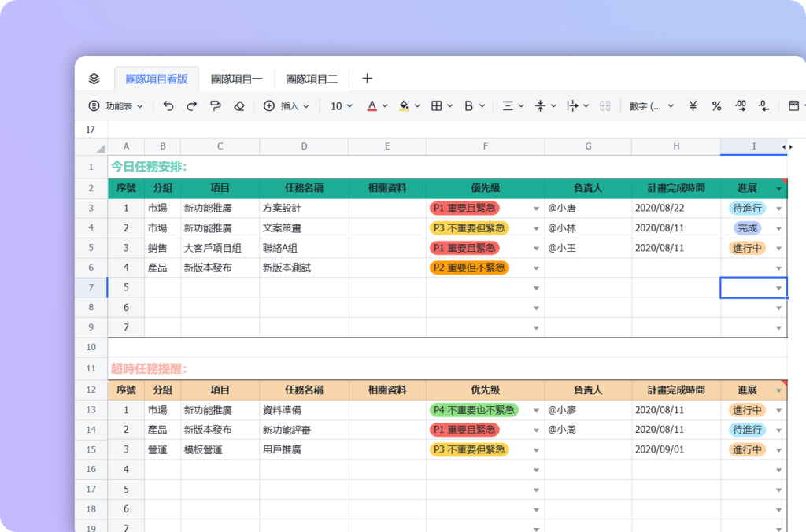Image resolution: width=806 pixels, height=532 pixels.
Task: Switch to the 團隊項目看版 tab
Action: coord(157,79)
